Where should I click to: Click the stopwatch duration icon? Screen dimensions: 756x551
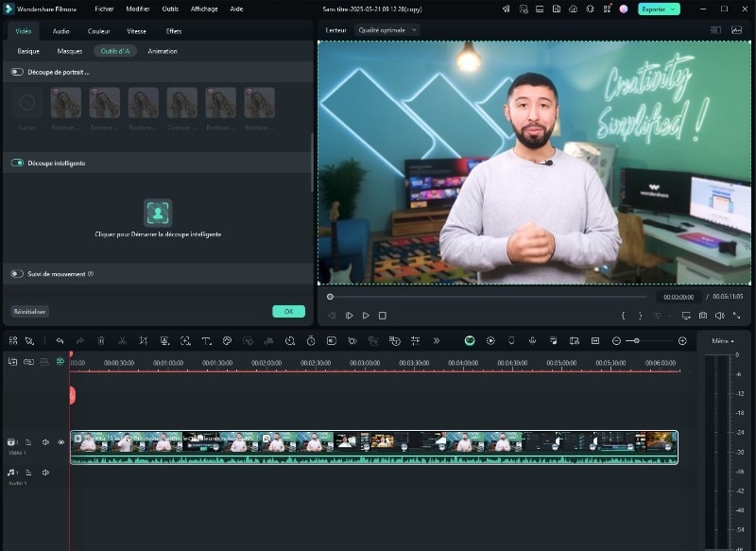pyautogui.click(x=311, y=341)
